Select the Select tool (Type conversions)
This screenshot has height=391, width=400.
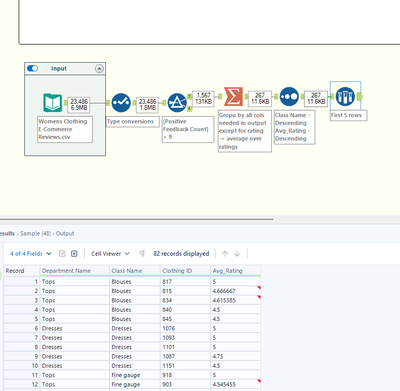point(121,103)
